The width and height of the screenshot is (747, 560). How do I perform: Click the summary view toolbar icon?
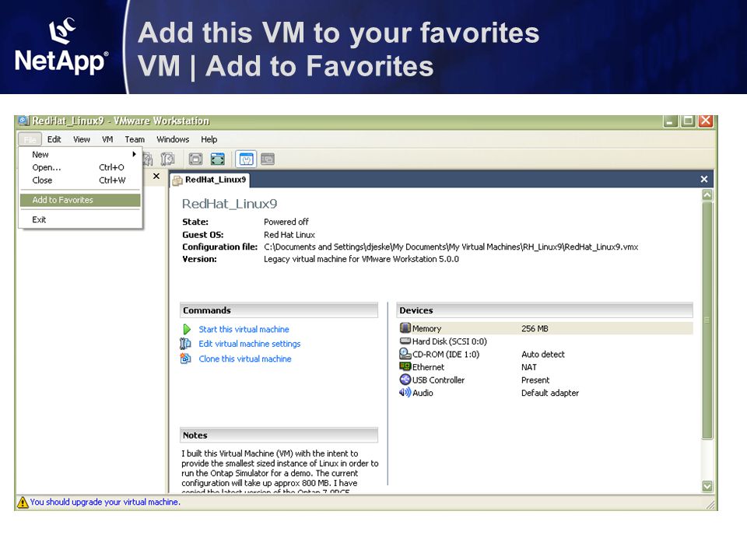[246, 159]
